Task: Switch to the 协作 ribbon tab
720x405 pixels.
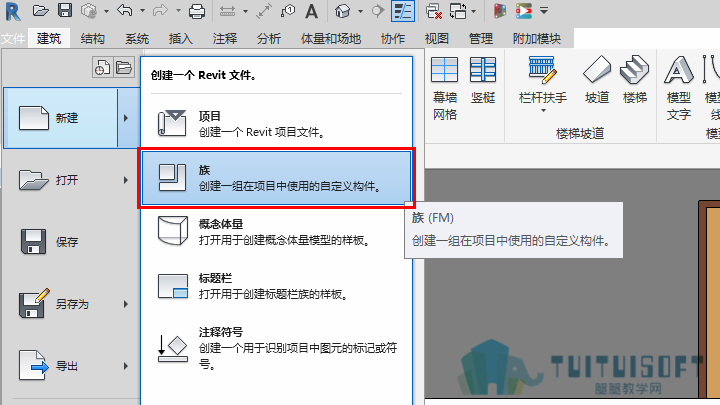Action: (x=393, y=39)
